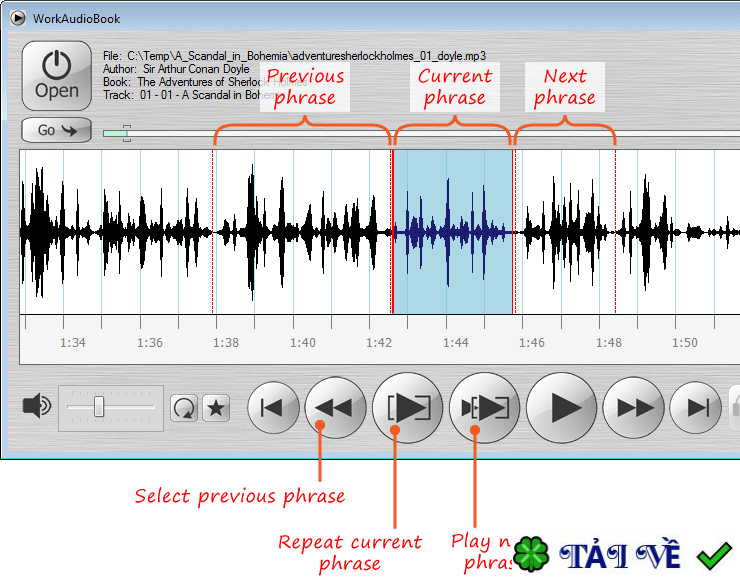Click the star bookmark button

216,408
